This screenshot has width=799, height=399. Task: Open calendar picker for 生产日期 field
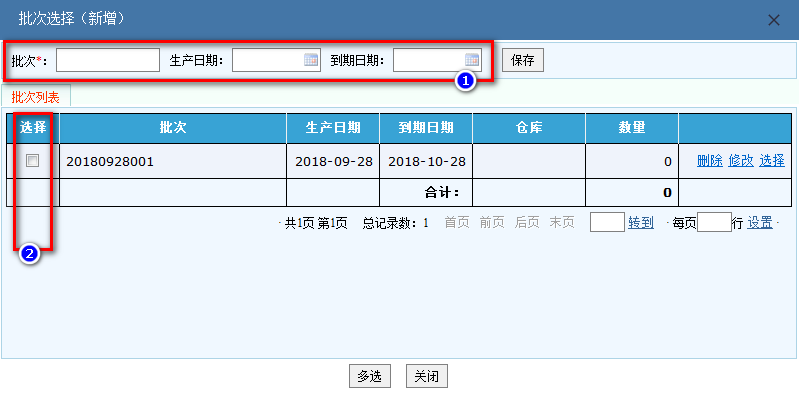pos(311,60)
